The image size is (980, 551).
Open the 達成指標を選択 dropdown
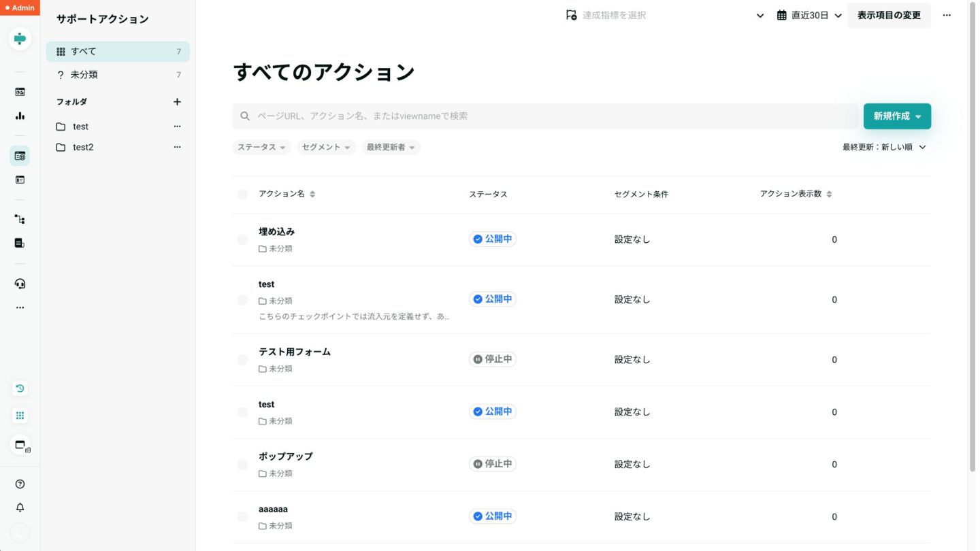click(x=665, y=15)
